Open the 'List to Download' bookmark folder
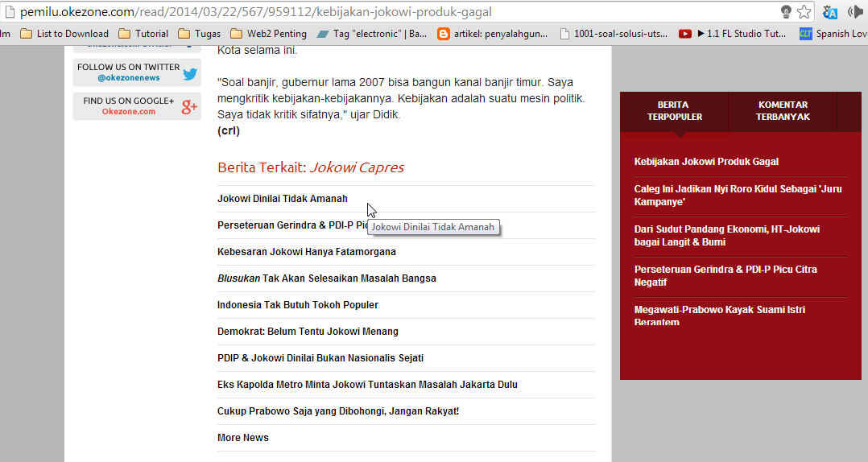Screen dimensions: 868x462 64,34
